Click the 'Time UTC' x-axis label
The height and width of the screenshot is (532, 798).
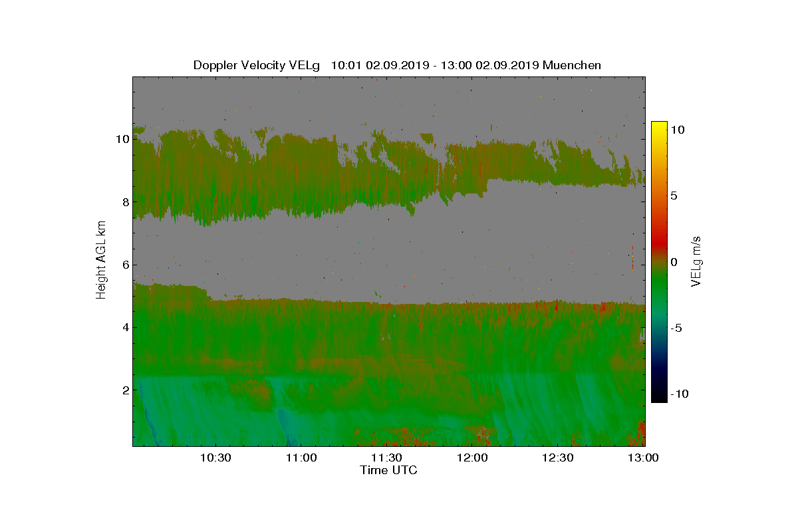(389, 470)
